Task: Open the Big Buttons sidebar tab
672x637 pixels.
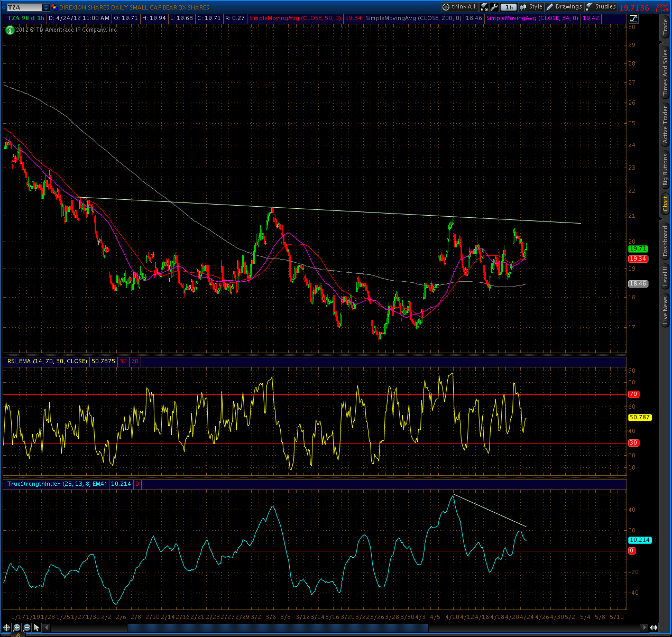Action: [666, 170]
